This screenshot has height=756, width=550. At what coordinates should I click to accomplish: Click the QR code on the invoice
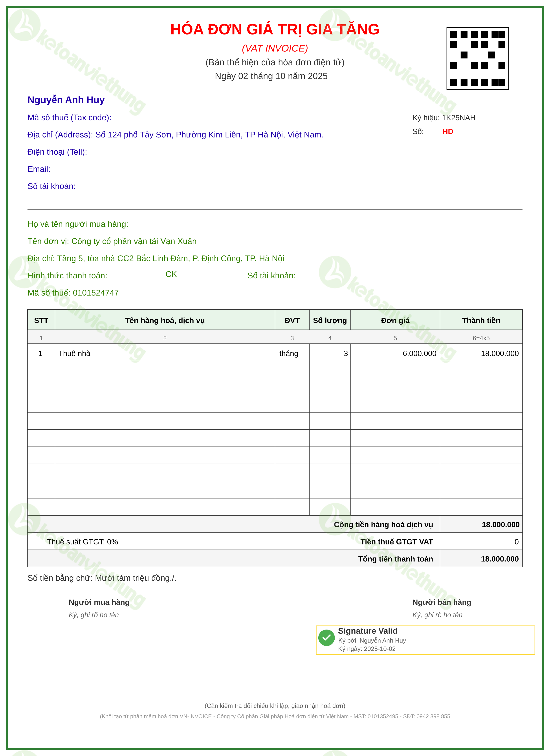(x=478, y=58)
